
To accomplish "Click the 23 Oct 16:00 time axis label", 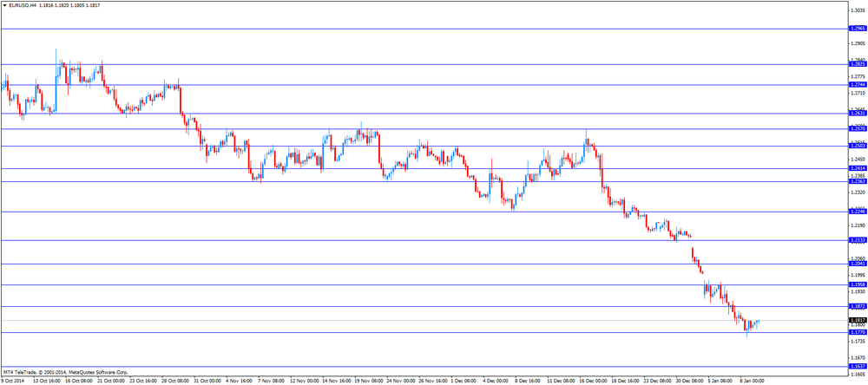I will pyautogui.click(x=143, y=382).
